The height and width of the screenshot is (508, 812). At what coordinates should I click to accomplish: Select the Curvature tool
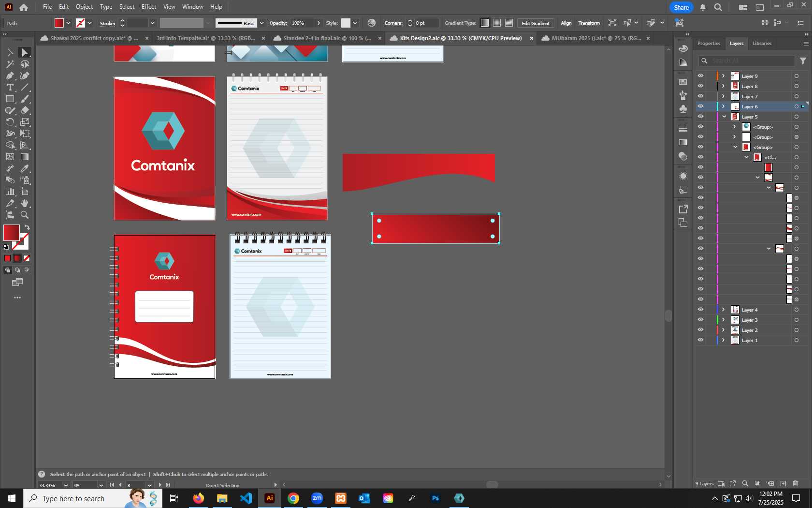click(25, 75)
